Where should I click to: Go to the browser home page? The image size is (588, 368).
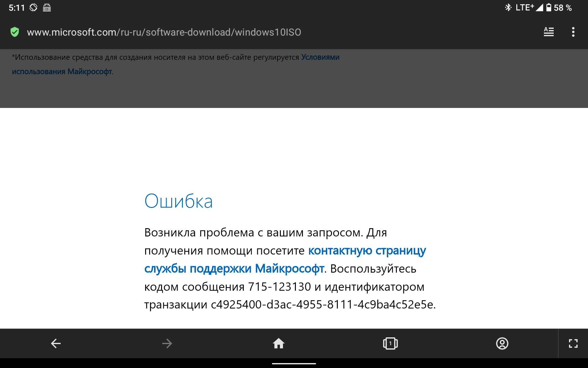(279, 343)
